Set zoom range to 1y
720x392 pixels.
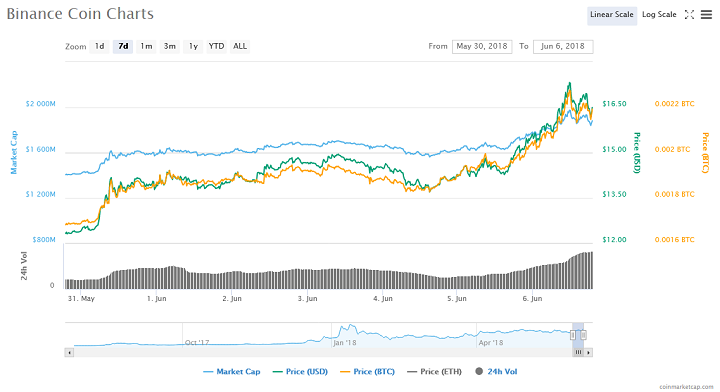point(193,46)
